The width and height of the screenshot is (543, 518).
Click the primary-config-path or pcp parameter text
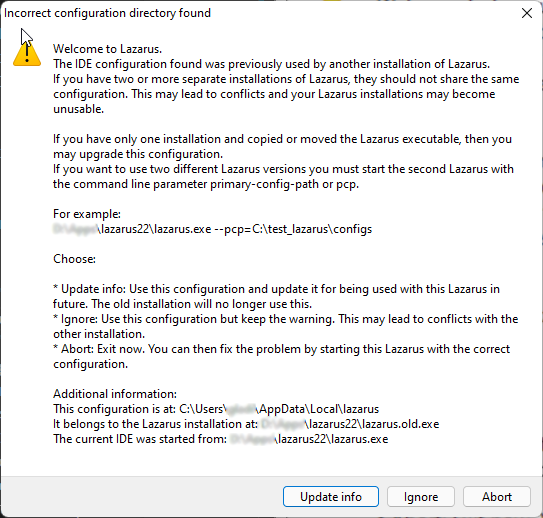pos(284,184)
